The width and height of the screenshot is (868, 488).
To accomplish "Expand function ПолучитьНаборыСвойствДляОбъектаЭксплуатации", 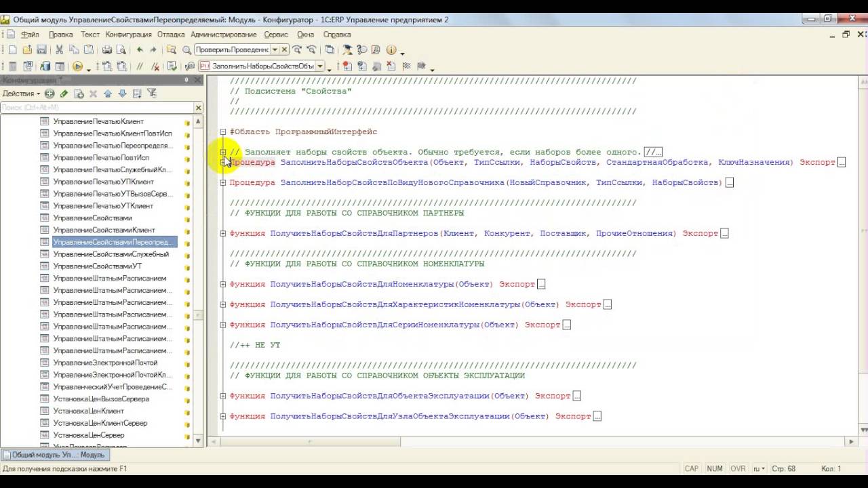I will click(x=222, y=396).
